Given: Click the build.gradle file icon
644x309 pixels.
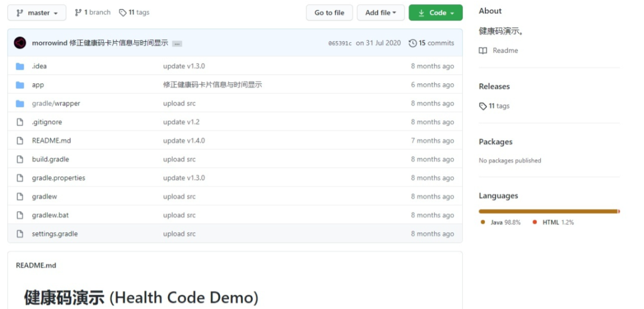Looking at the screenshot, I should coord(20,160).
